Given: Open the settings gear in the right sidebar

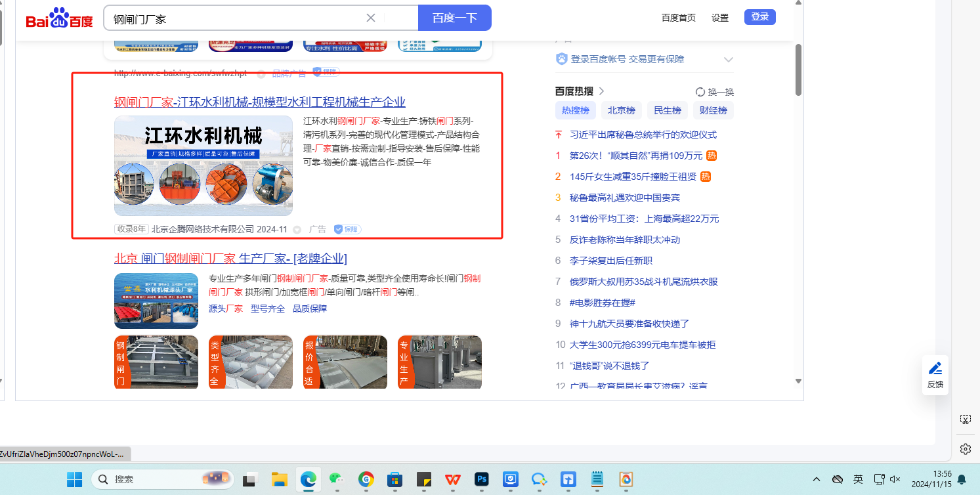Looking at the screenshot, I should (x=966, y=449).
